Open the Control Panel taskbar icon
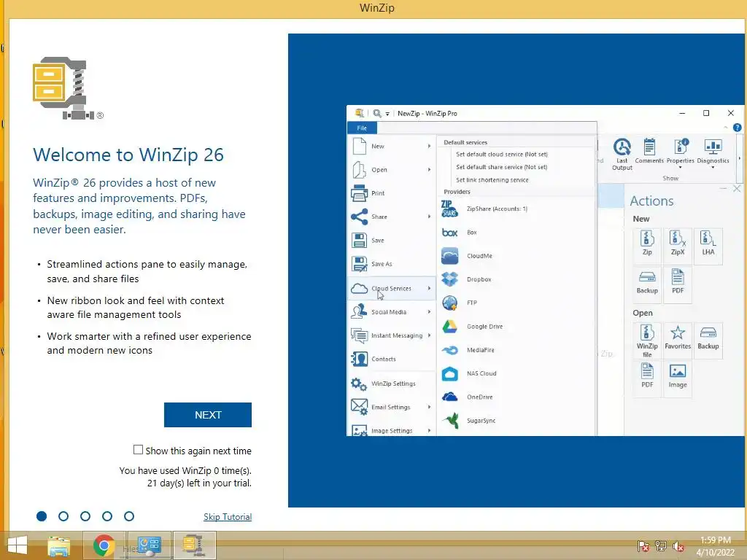The height and width of the screenshot is (560, 747). 149,545
